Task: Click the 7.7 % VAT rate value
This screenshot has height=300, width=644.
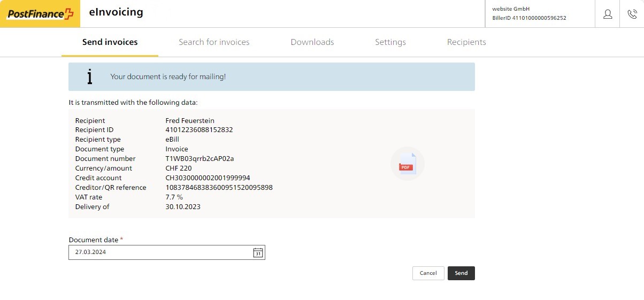Action: pos(174,197)
